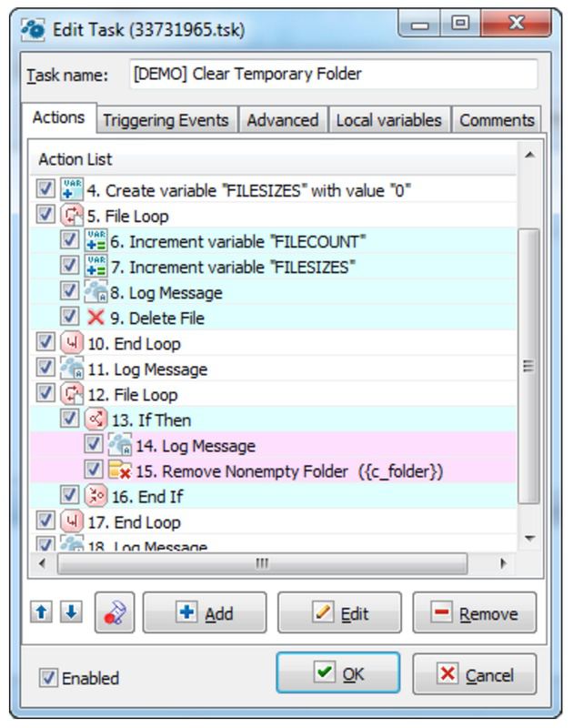Uncheck the Enabled task checkbox
573x728 pixels.
pos(48,678)
